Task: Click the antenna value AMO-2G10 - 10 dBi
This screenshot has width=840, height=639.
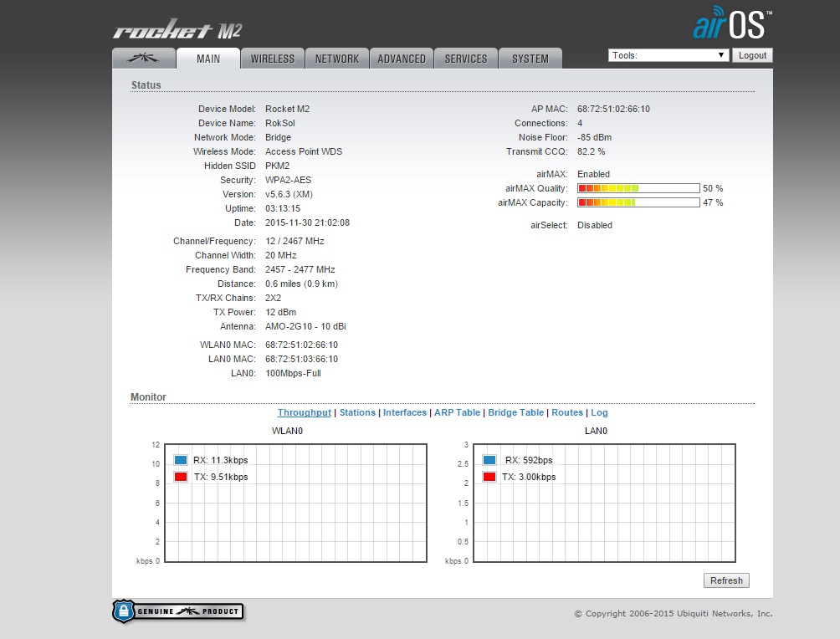Action: pyautogui.click(x=305, y=327)
